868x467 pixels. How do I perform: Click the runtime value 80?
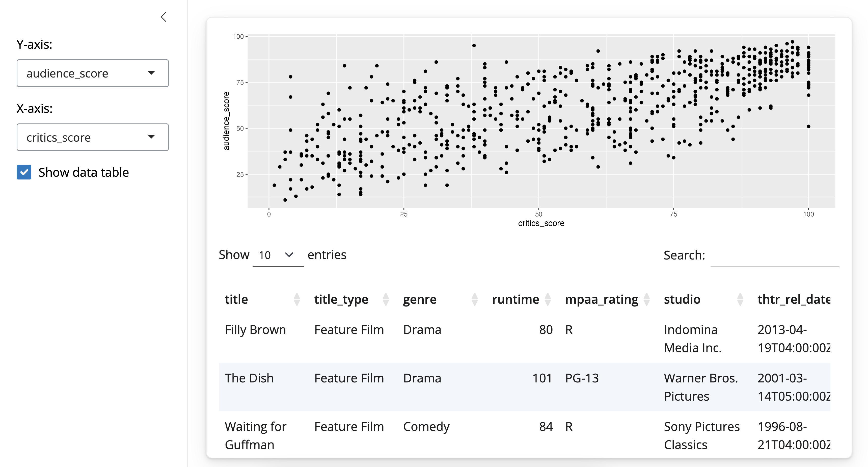(546, 330)
